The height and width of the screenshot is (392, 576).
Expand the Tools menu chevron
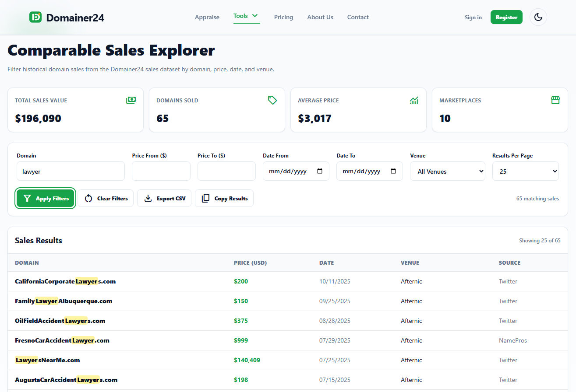coord(255,16)
